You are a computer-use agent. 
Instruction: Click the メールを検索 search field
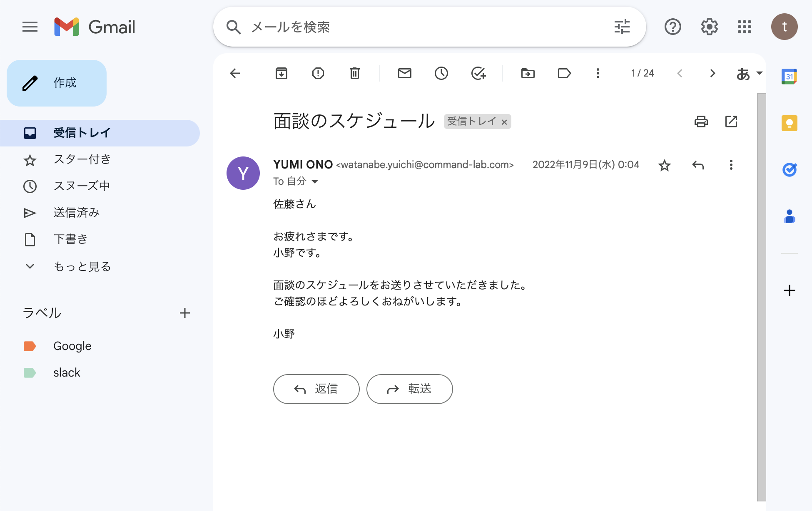coord(429,27)
